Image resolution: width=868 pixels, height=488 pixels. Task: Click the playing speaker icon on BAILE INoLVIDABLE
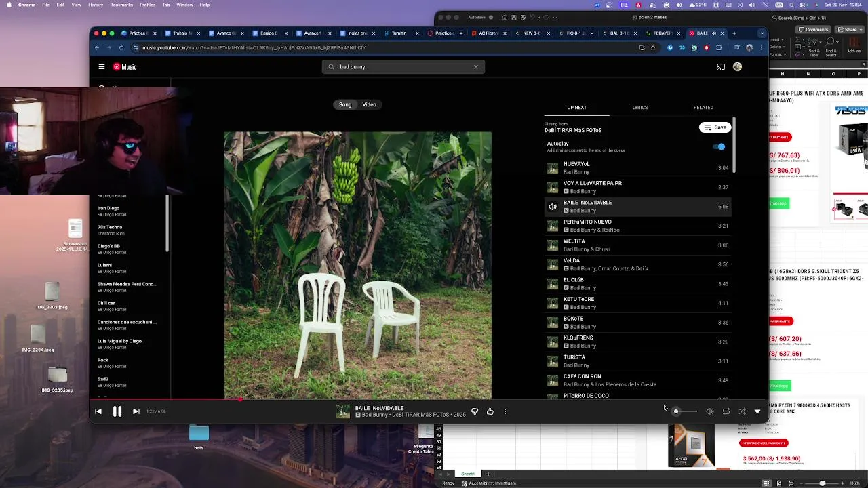(x=553, y=207)
